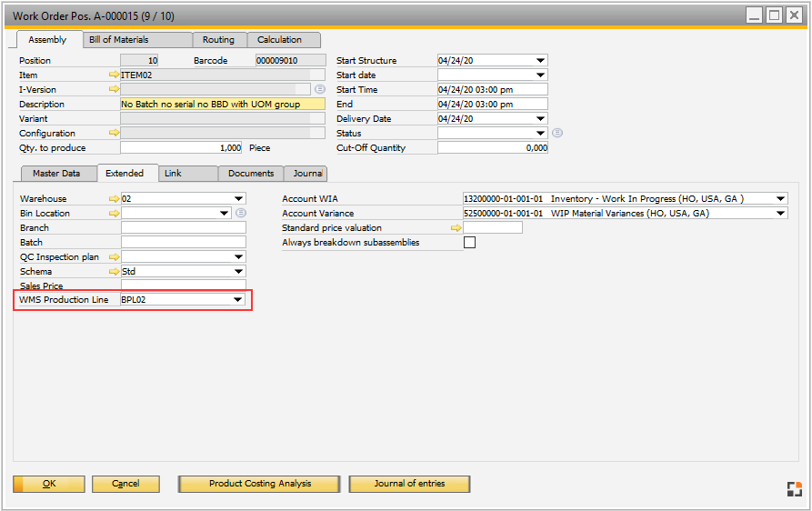Click the Standard price valuation link arrow
This screenshot has width=812, height=511.
[x=456, y=228]
